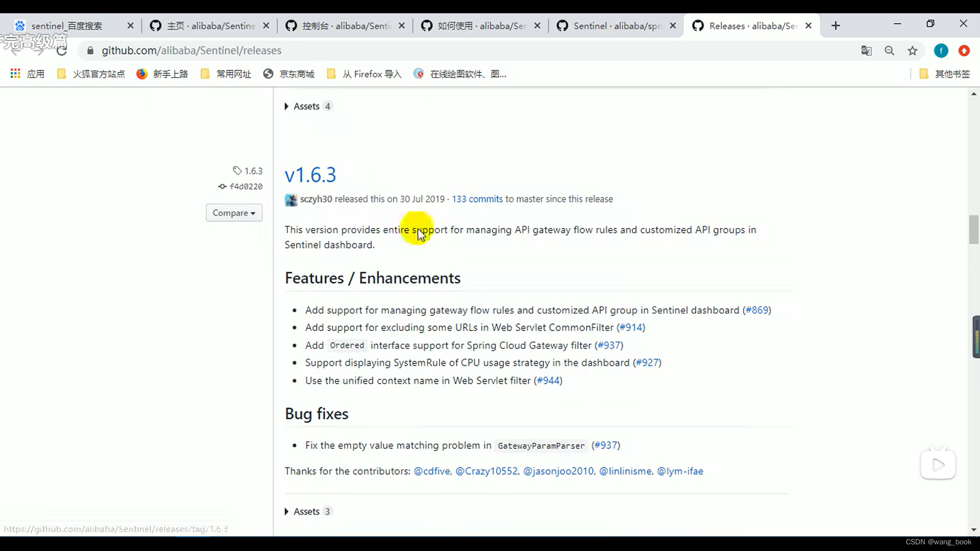This screenshot has height=551, width=980.
Task: Click the zoom magnifier icon in address bar
Action: click(x=890, y=51)
